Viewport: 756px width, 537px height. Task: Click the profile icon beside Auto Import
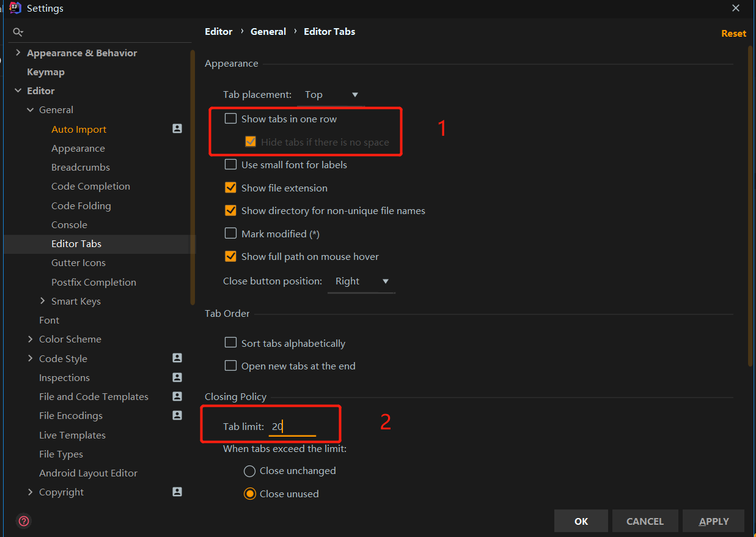point(177,128)
